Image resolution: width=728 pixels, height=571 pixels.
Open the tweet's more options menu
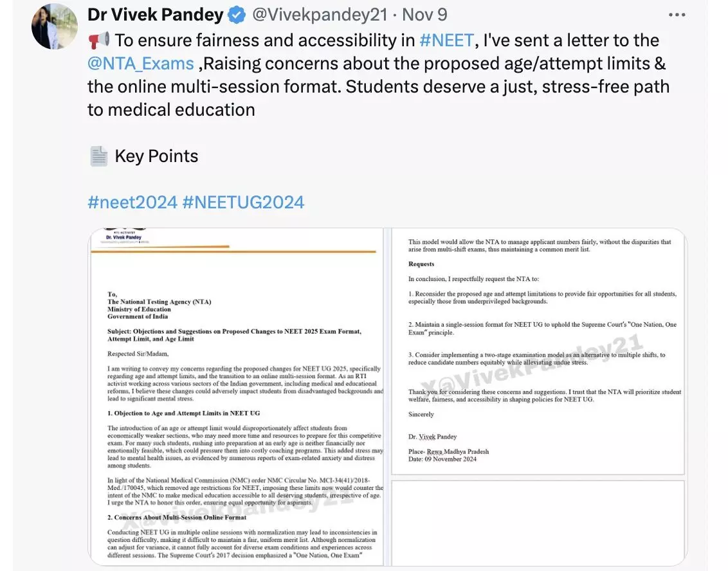click(x=677, y=15)
